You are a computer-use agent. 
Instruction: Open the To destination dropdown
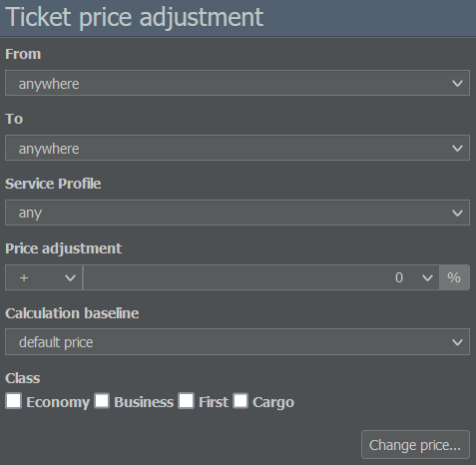coord(238,148)
